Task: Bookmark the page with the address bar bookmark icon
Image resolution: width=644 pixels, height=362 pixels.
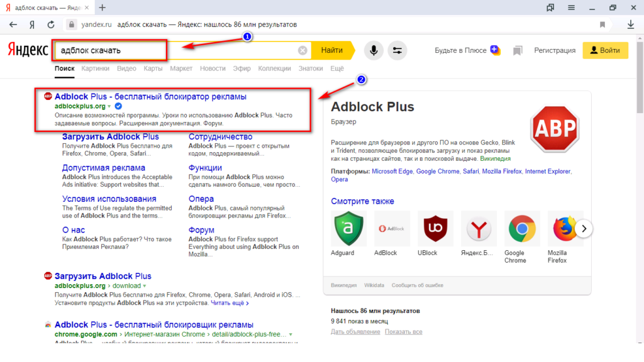Action: click(602, 25)
